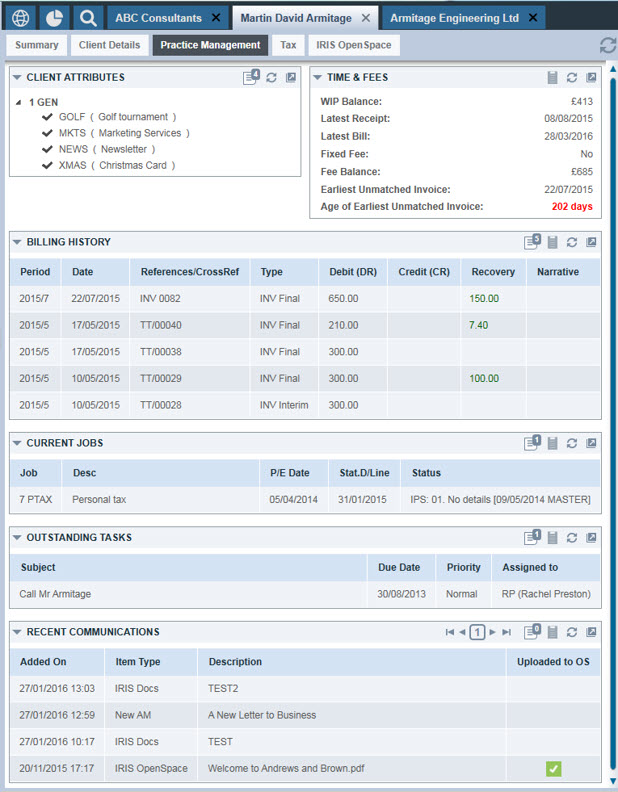The height and width of the screenshot is (792, 618).
Task: Click the search magnifier icon
Action: (88, 18)
